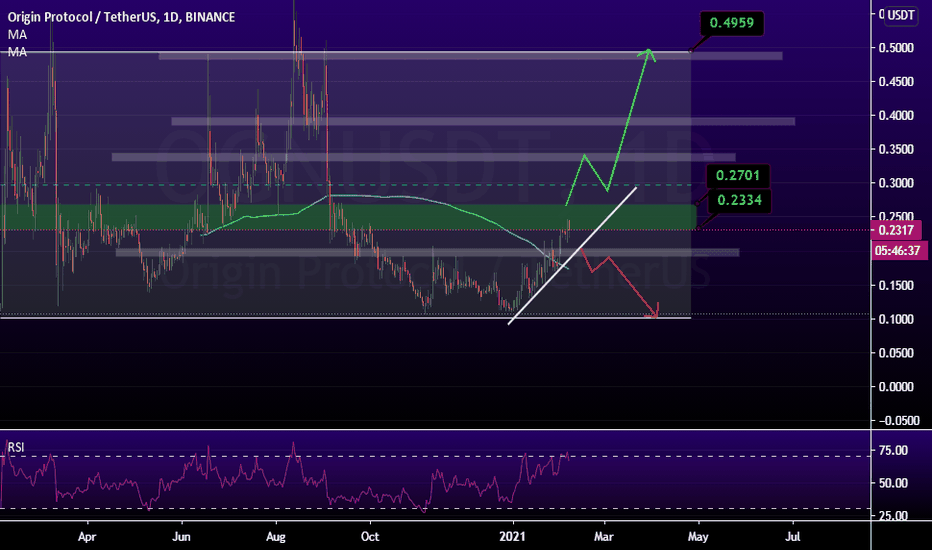This screenshot has height=550, width=932.
Task: Select the first MA indicator label
Action: pos(17,35)
